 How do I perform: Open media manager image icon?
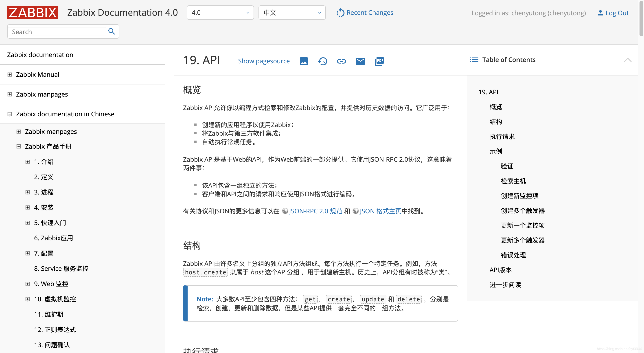304,61
